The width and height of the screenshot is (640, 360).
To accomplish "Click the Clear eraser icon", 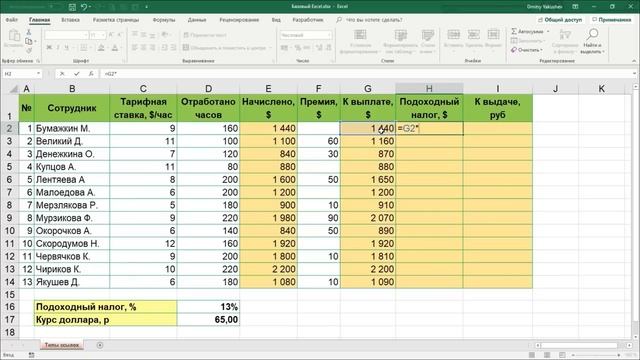I will tap(514, 50).
